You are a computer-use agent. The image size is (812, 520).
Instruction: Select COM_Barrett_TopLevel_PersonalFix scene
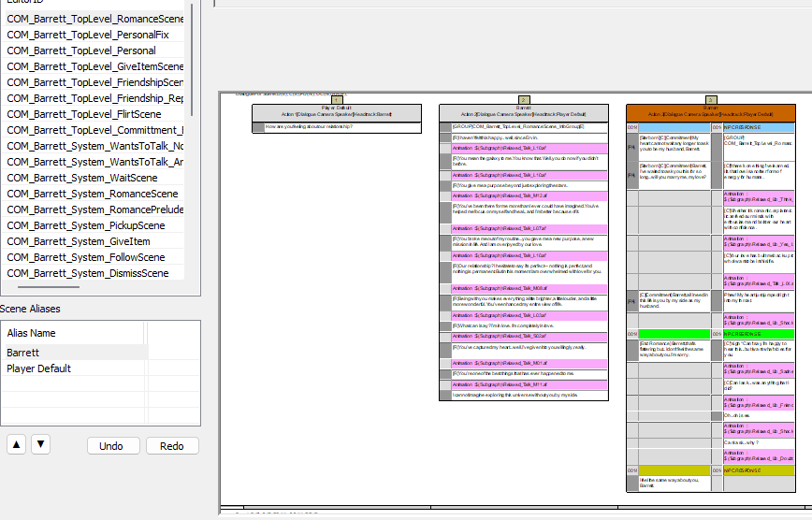pos(88,35)
